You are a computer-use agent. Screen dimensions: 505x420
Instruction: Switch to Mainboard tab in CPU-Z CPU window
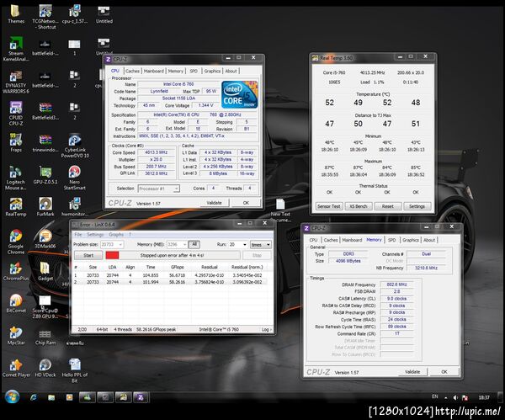click(154, 71)
